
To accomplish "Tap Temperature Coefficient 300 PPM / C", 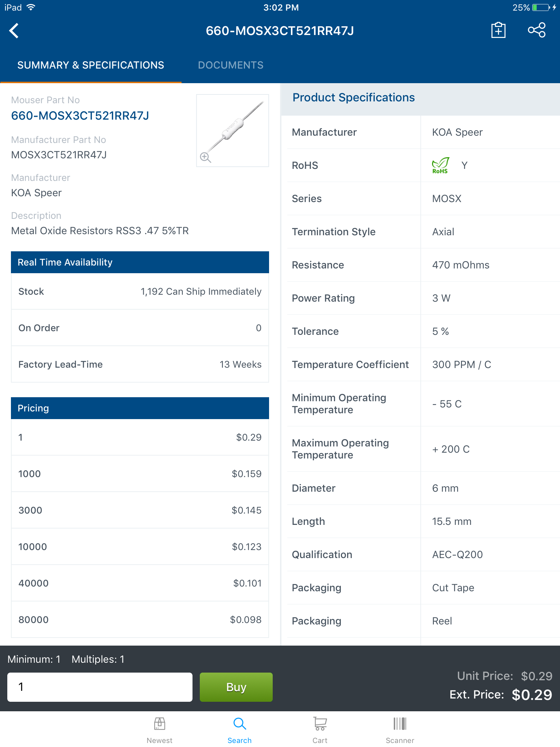I will tap(462, 364).
